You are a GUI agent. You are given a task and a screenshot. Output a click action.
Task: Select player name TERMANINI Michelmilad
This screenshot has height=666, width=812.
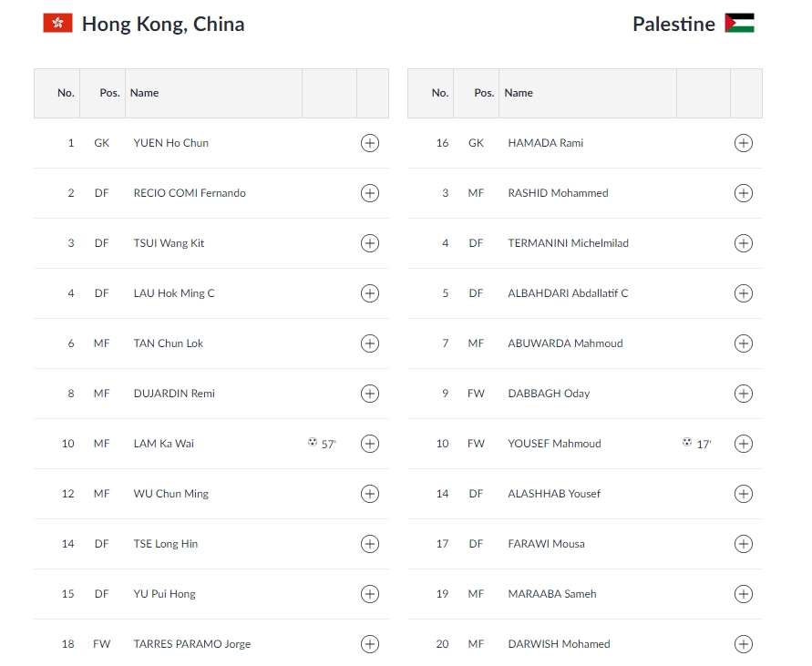[568, 243]
